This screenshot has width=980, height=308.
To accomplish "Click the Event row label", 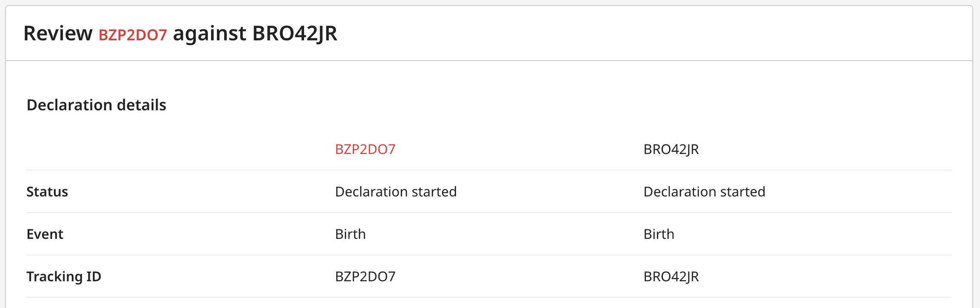I will click(45, 234).
